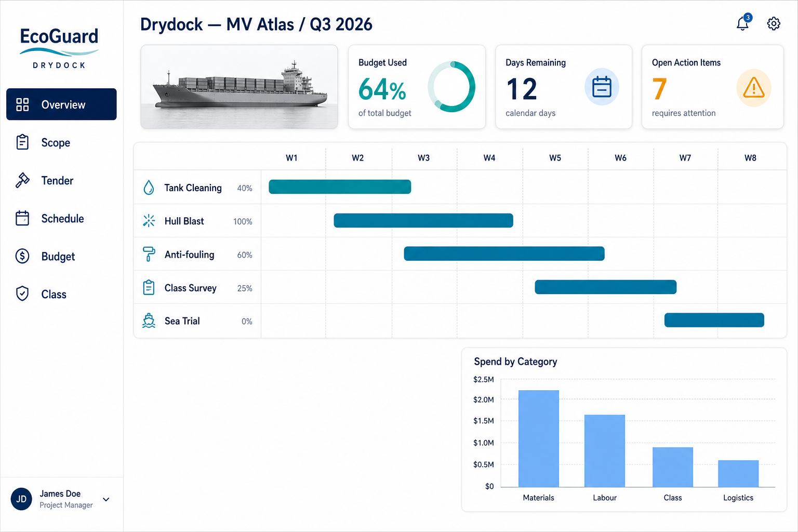
Task: Click the notification badge showing 3
Action: [748, 18]
